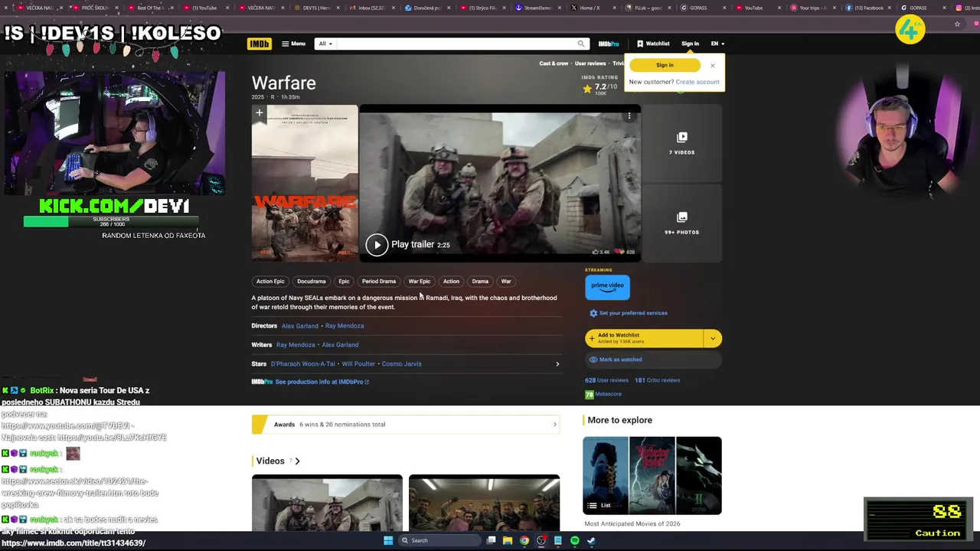This screenshot has width=980, height=551.
Task: Open writer Ray Mendoza's page
Action: [x=296, y=345]
